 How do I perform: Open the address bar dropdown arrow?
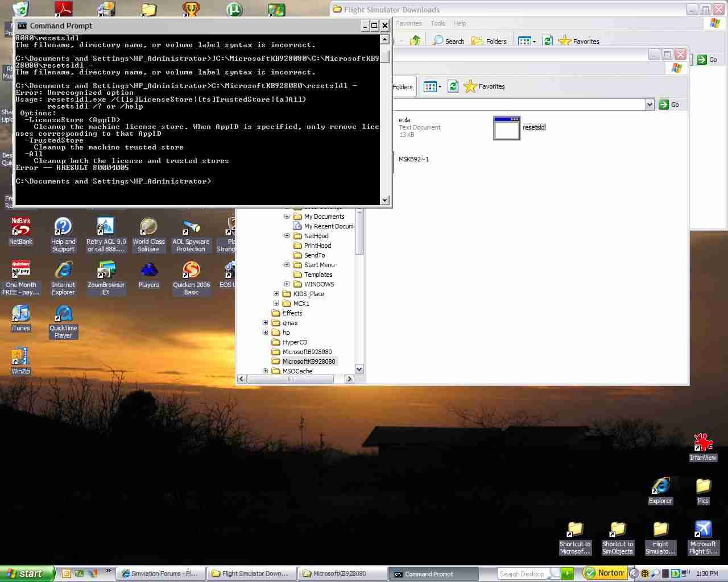tap(650, 105)
